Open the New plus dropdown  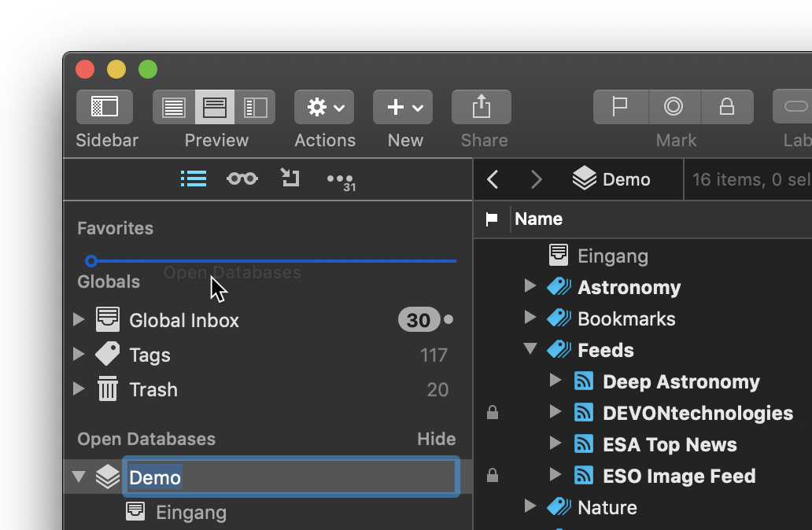click(x=403, y=107)
